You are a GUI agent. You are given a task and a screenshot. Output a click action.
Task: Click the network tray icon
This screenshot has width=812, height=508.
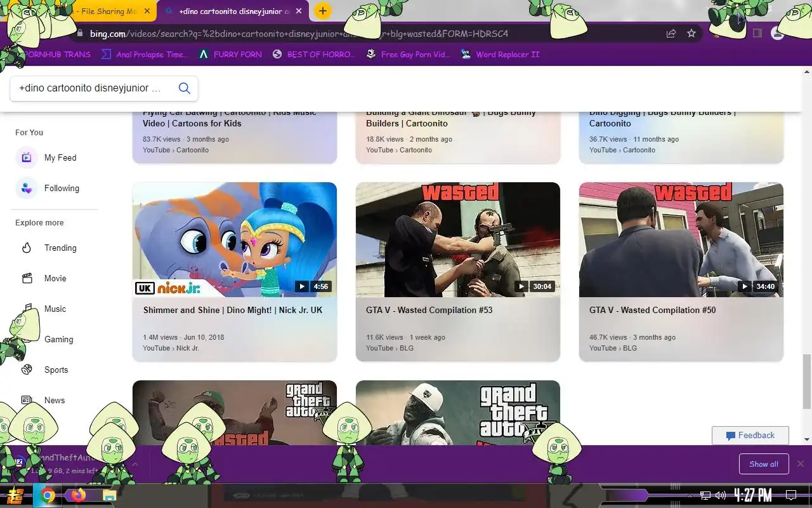705,495
